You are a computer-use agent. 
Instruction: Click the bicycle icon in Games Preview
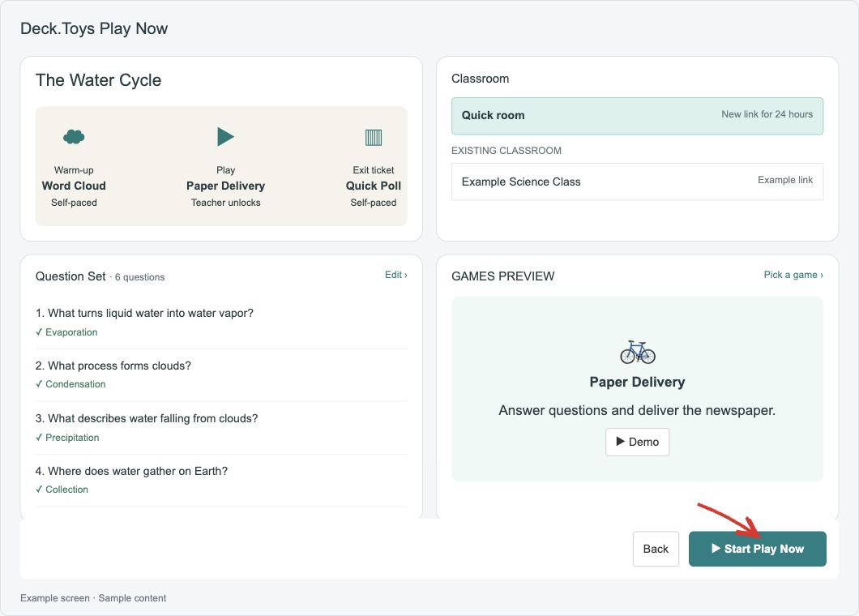pyautogui.click(x=638, y=352)
